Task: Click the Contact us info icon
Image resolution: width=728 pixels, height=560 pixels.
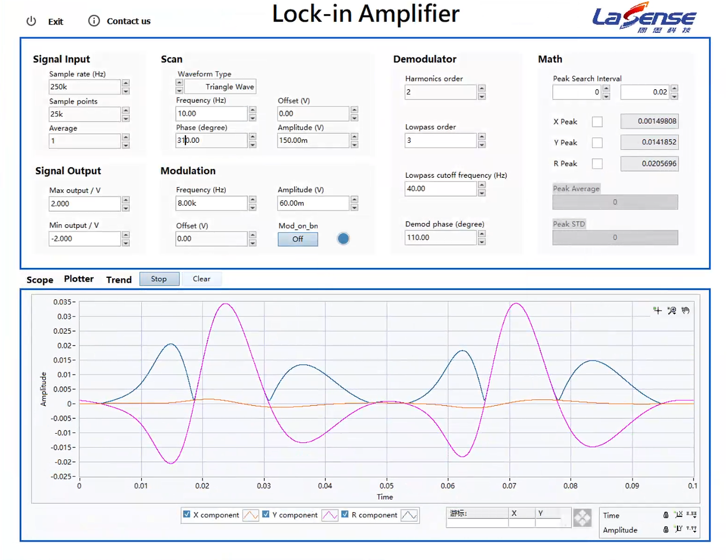Action: (94, 21)
